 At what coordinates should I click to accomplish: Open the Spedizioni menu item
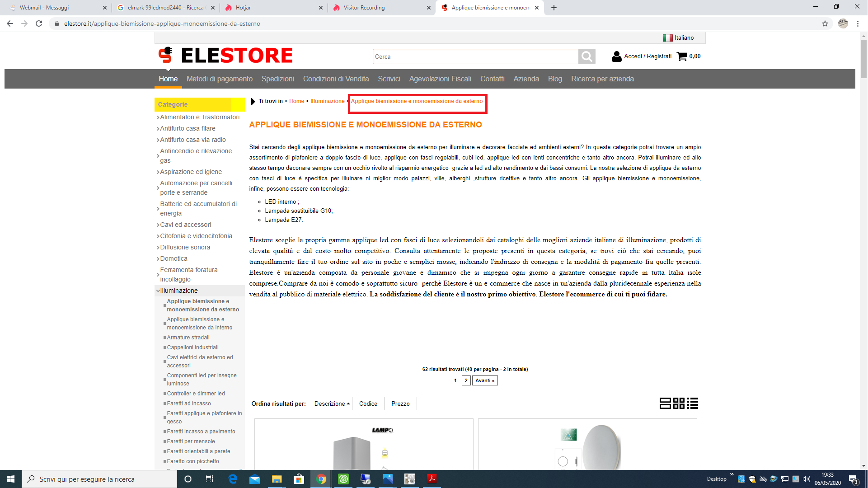point(277,79)
